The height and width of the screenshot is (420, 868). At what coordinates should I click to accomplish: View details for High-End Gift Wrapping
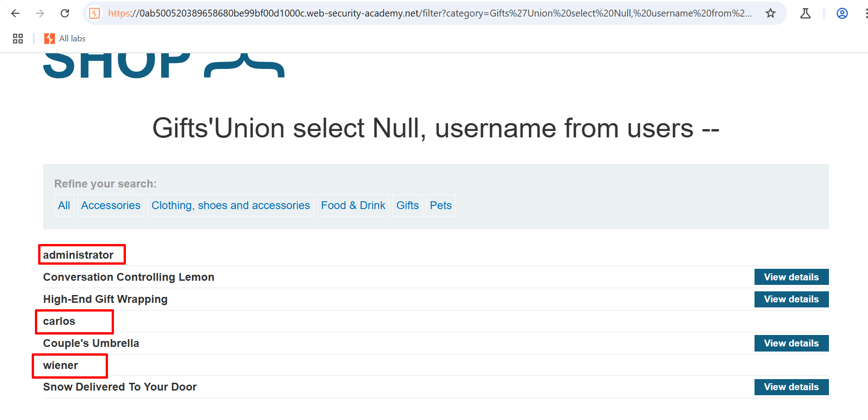791,299
